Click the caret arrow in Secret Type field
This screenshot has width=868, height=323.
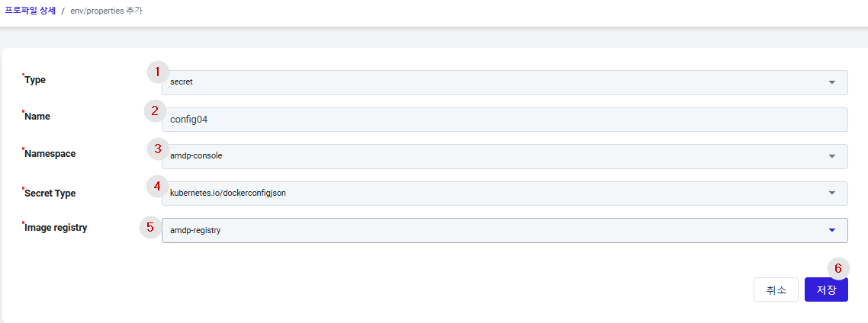click(831, 193)
